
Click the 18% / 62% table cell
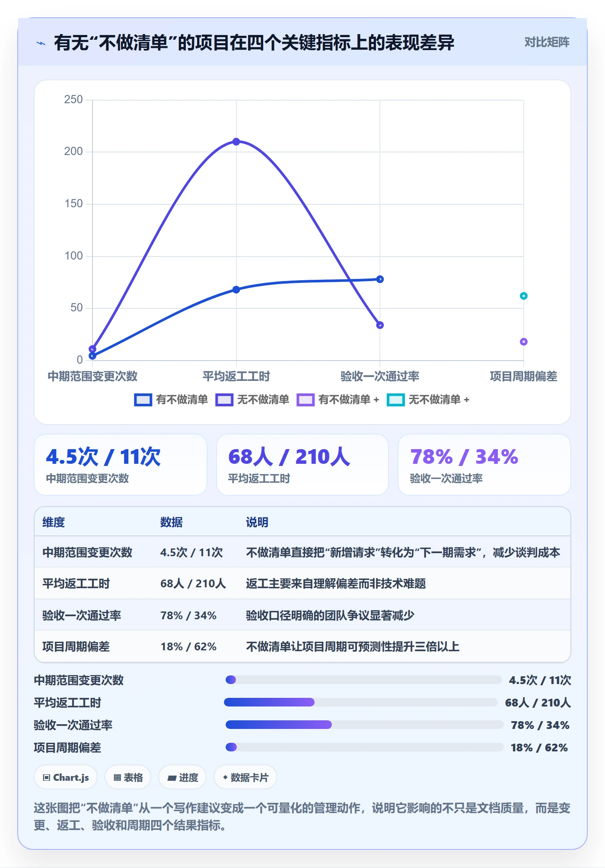[x=188, y=646]
